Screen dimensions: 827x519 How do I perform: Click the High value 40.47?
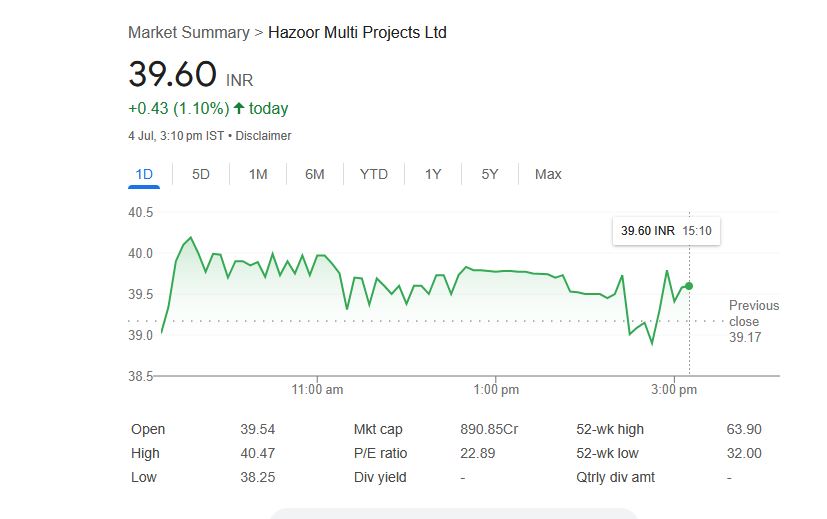tap(257, 453)
